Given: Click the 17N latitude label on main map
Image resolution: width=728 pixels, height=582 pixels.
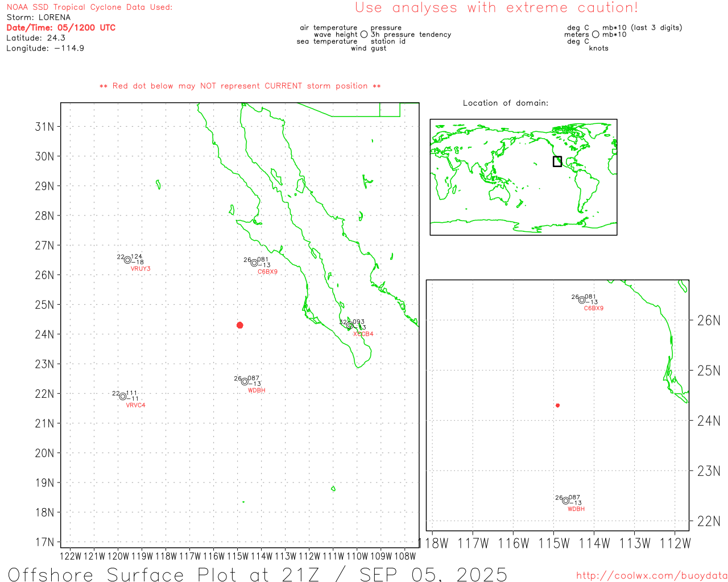Looking at the screenshot, I should click(45, 542).
